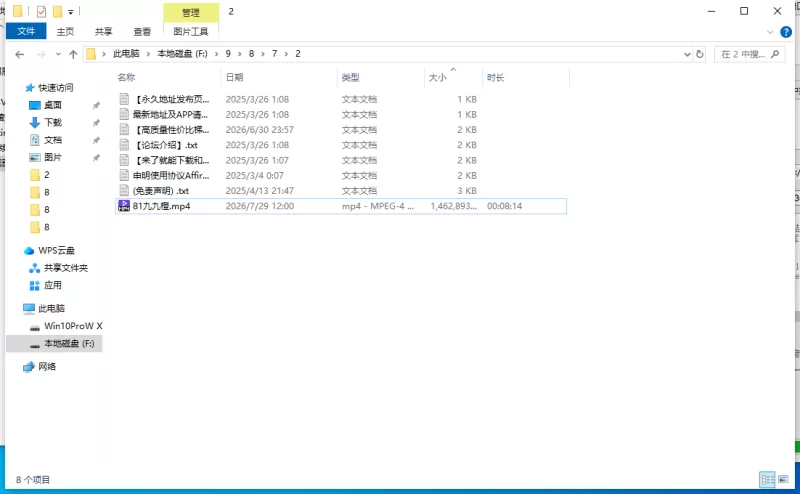This screenshot has height=494, width=800.
Task: Click the system folder icon at the title bar's left end
Action: tap(18, 11)
